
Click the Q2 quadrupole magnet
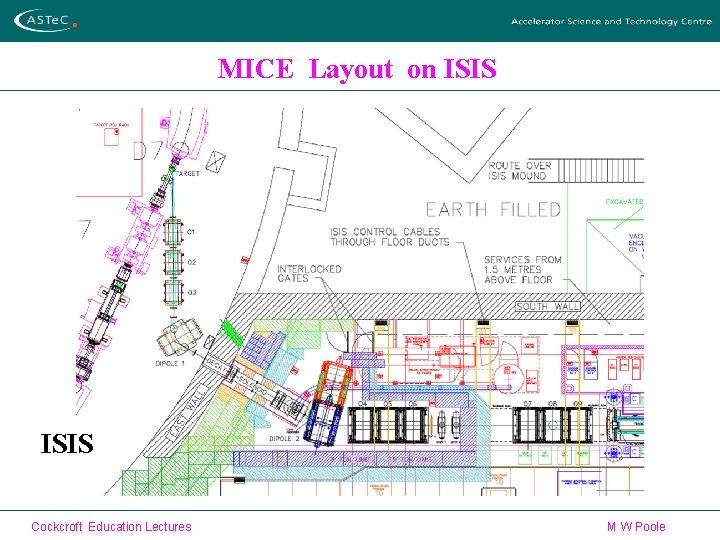click(x=174, y=262)
